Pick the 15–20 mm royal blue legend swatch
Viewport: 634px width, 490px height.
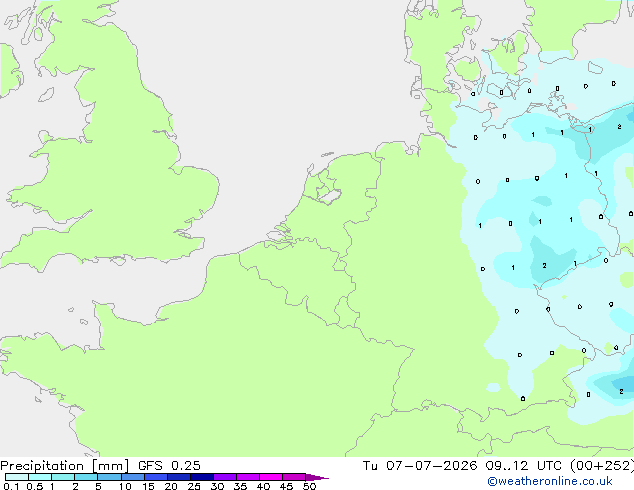(x=155, y=477)
